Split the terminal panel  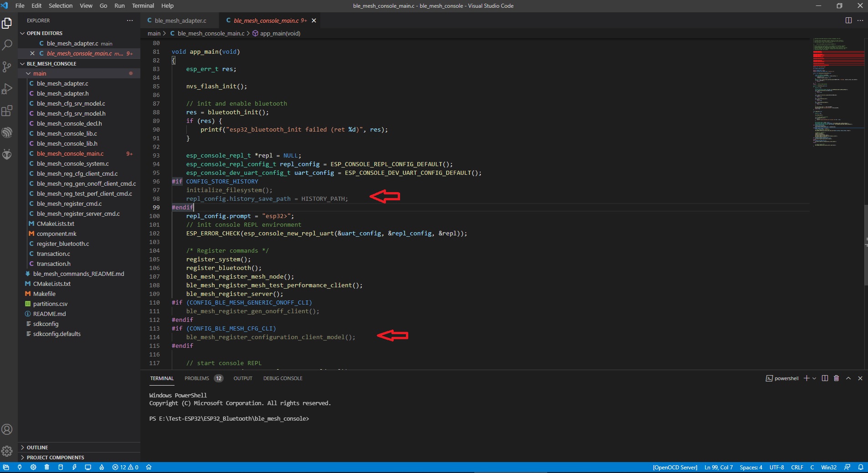pyautogui.click(x=825, y=378)
